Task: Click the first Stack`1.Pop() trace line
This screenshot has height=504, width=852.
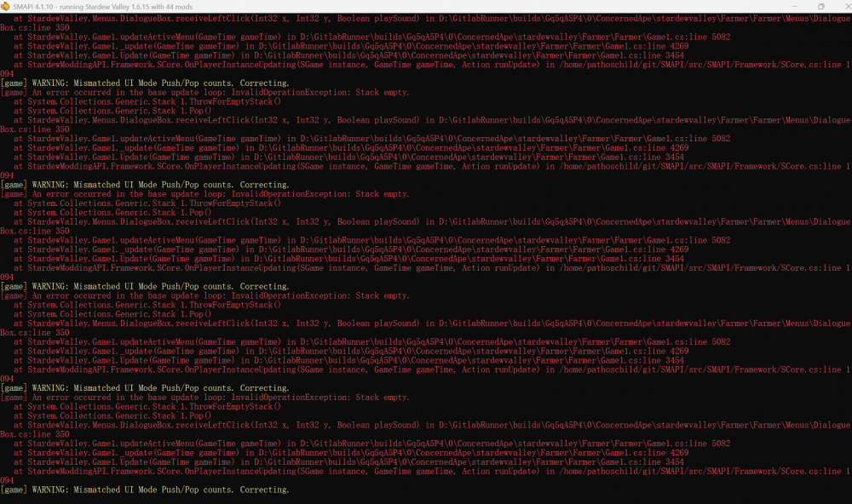Action: point(119,111)
